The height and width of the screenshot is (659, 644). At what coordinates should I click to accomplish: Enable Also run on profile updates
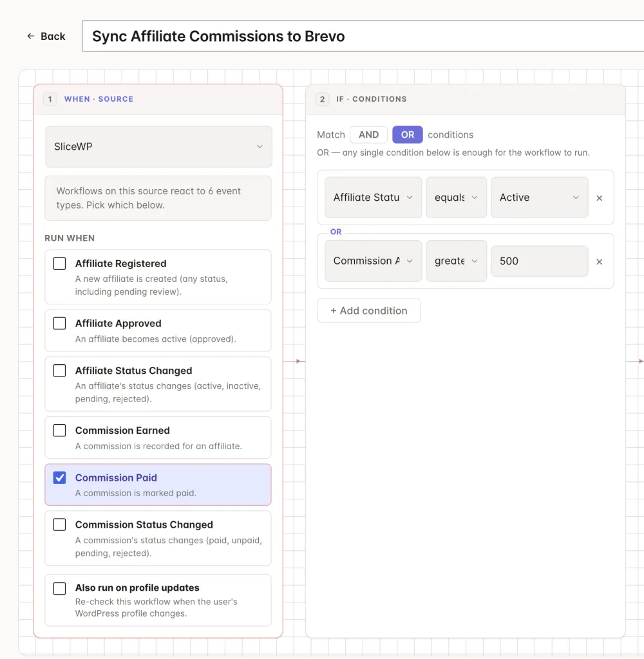click(x=59, y=588)
